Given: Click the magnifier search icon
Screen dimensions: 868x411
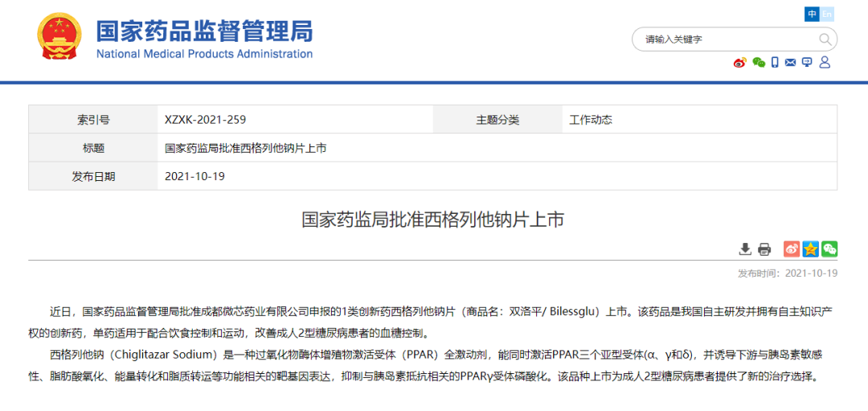Looking at the screenshot, I should point(825,39).
